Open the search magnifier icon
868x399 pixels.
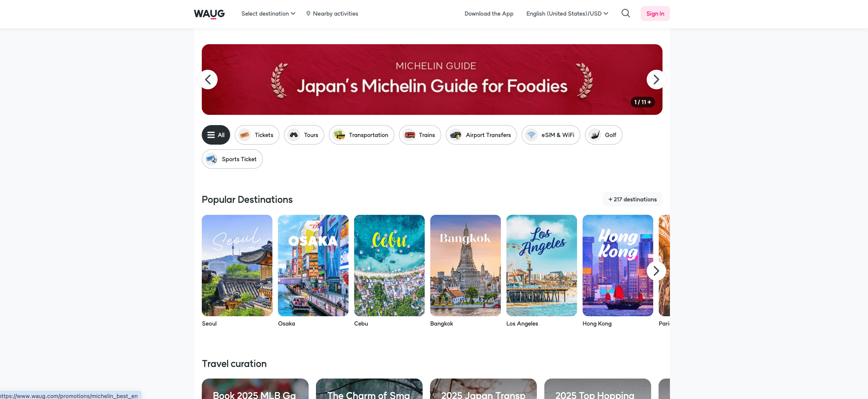(x=625, y=13)
